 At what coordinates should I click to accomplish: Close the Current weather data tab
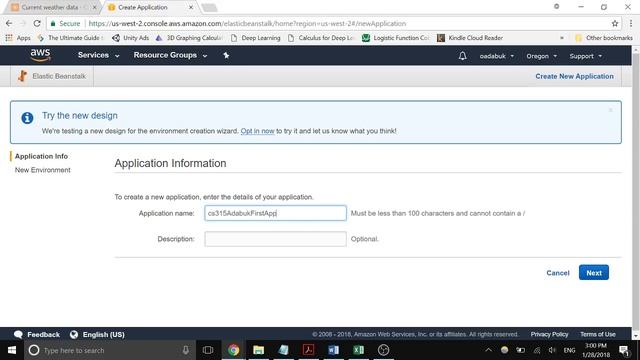(x=94, y=7)
